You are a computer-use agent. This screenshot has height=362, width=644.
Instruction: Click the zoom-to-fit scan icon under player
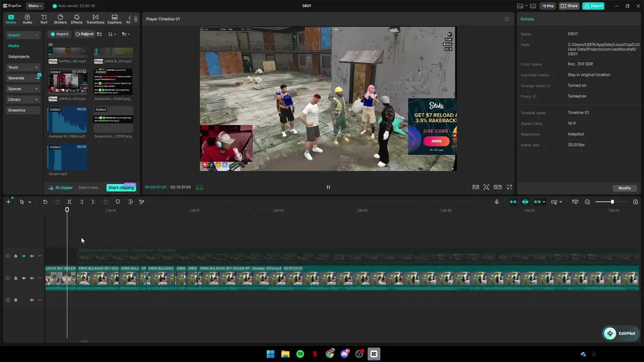point(487,187)
